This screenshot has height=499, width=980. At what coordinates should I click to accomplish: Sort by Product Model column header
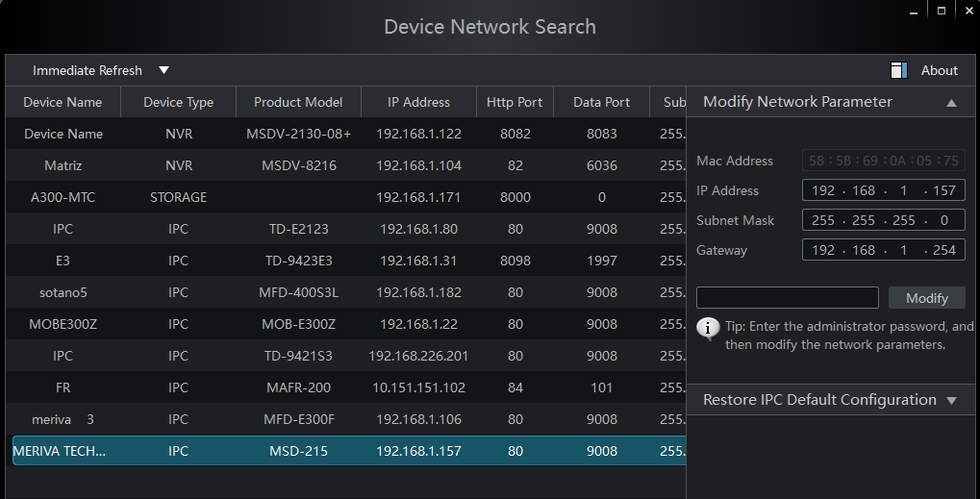pos(298,102)
